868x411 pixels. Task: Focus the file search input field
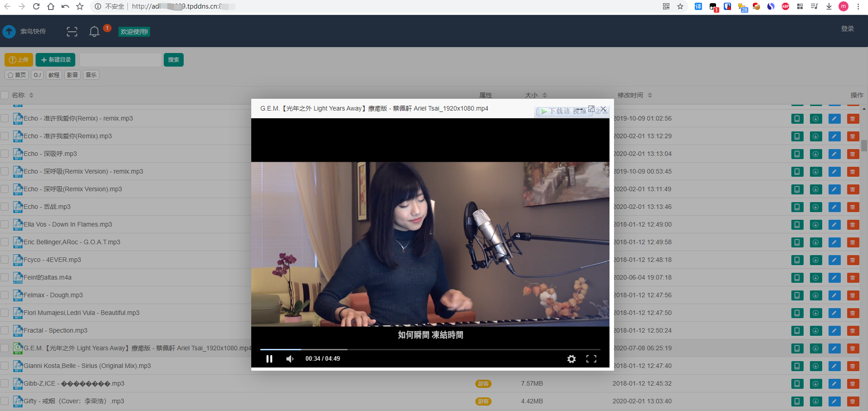tap(121, 60)
